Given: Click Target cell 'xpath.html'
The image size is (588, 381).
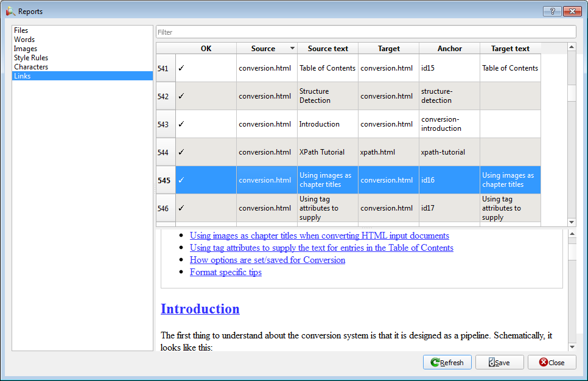Looking at the screenshot, I should point(388,152).
